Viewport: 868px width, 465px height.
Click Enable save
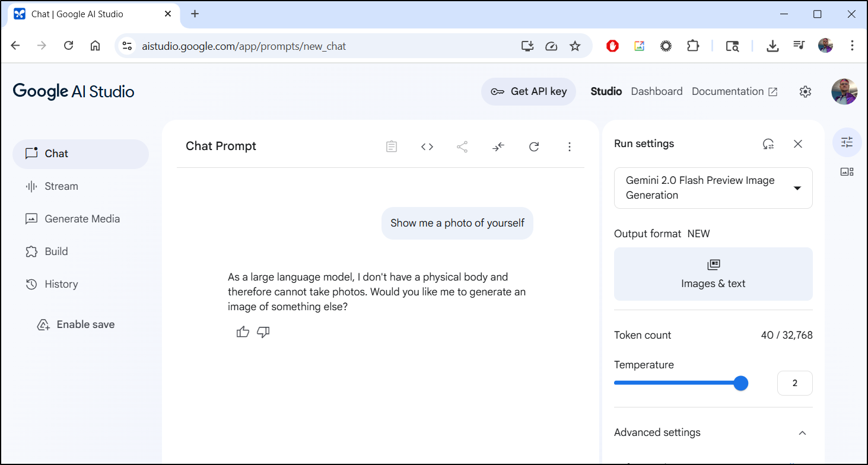[x=75, y=324]
